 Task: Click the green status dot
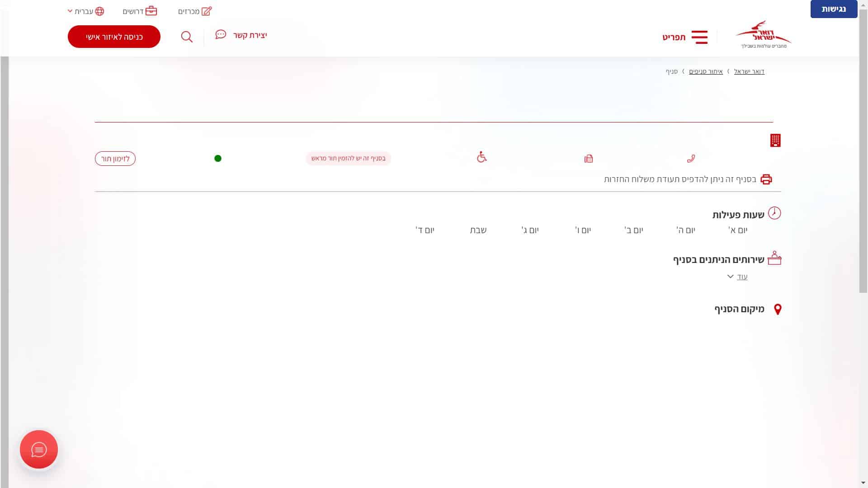218,158
